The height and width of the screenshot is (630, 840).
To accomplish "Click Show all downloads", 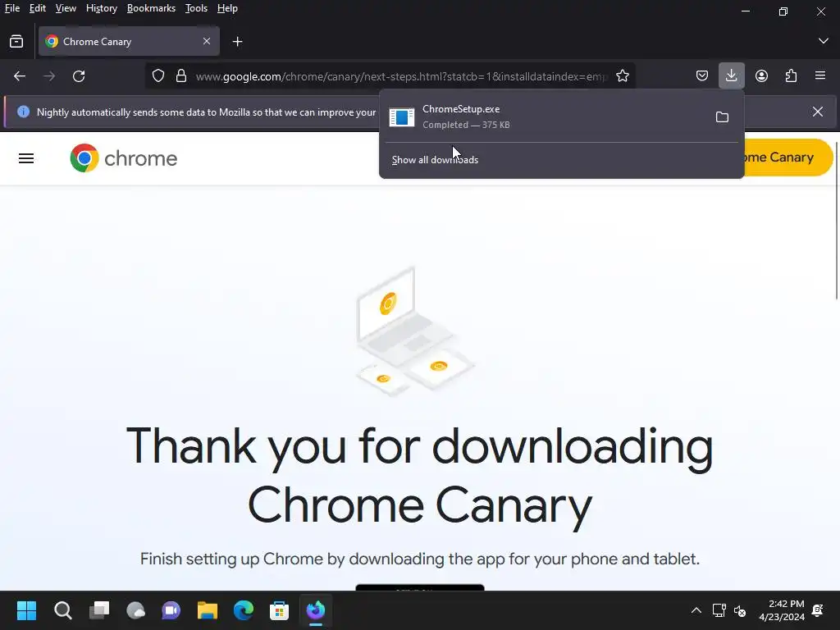I will tap(435, 160).
